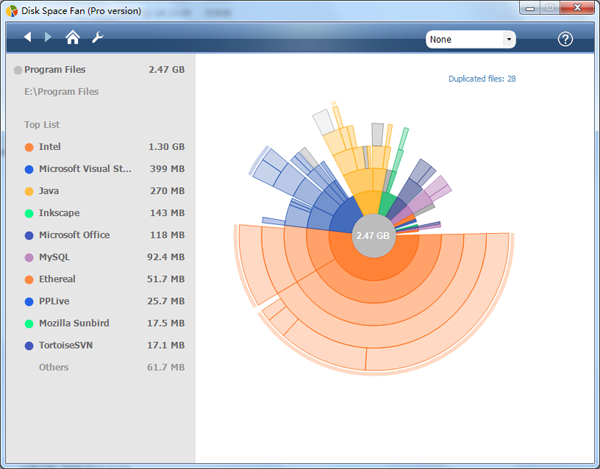Screen dimensions: 600x469
Task: Click the Others entry in list
Action: pyautogui.click(x=54, y=367)
